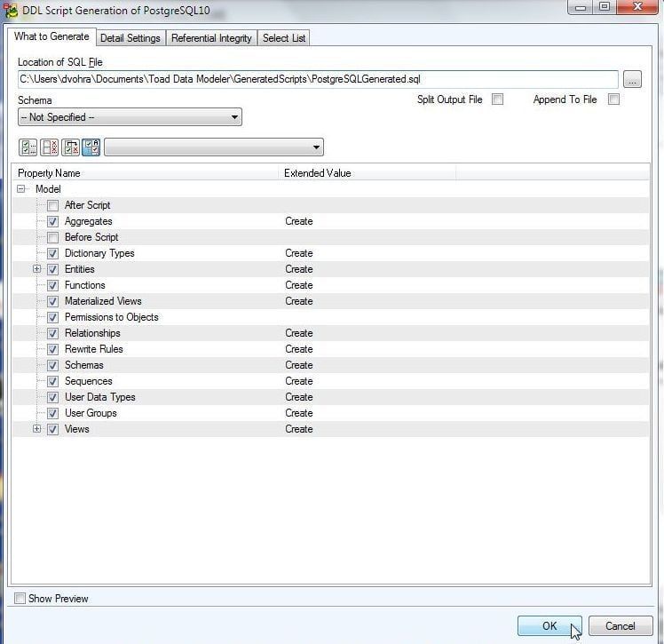Uncheck the Dictionary Types checkbox
The image size is (664, 644).
coord(52,253)
